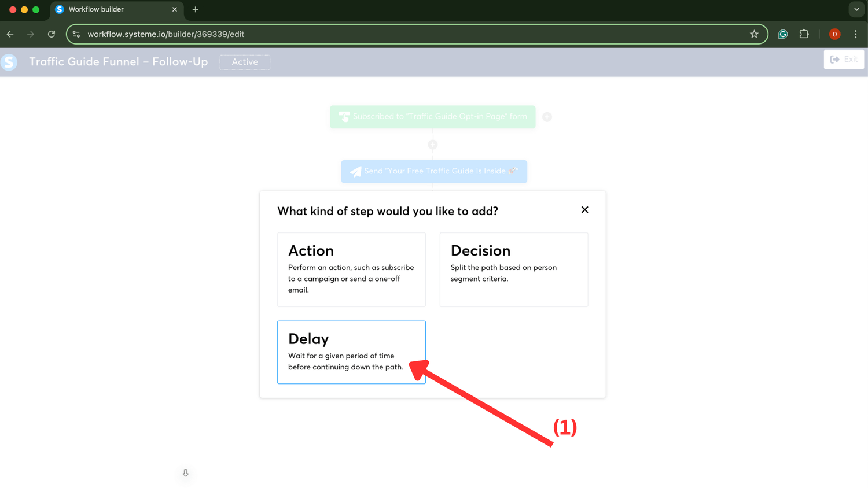Click plus icon below trigger node
This screenshot has height=488, width=868.
click(x=433, y=145)
